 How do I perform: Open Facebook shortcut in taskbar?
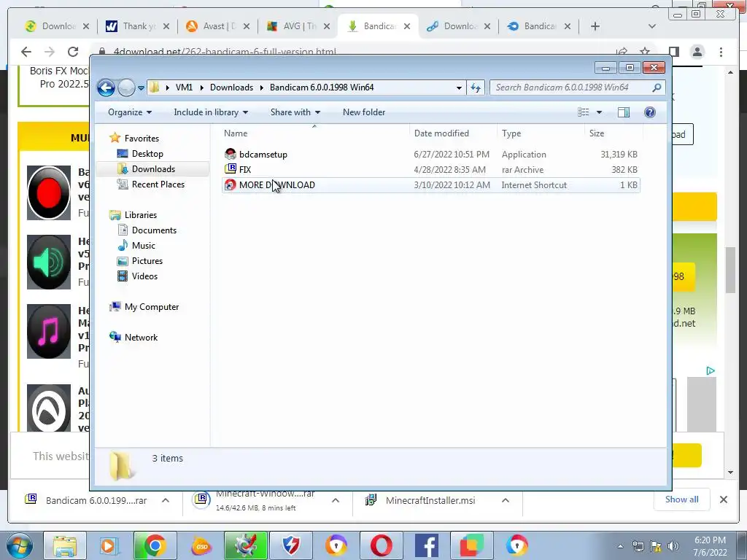pos(426,545)
